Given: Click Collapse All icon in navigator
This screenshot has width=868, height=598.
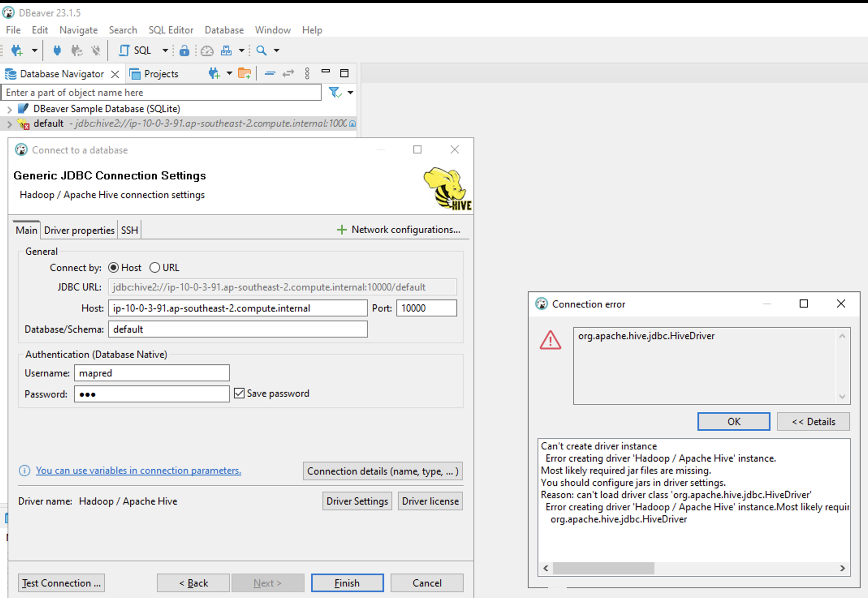Looking at the screenshot, I should (270, 73).
